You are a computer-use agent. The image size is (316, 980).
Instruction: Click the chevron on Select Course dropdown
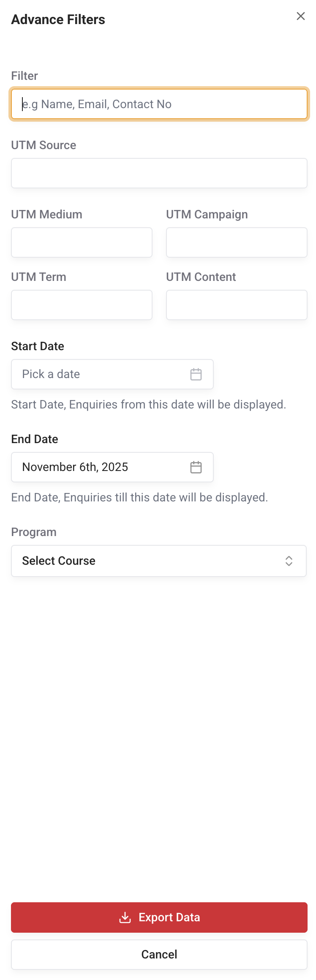pyautogui.click(x=289, y=561)
